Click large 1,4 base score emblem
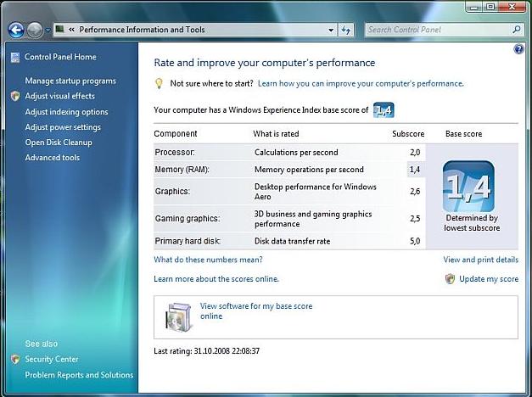 [468, 187]
